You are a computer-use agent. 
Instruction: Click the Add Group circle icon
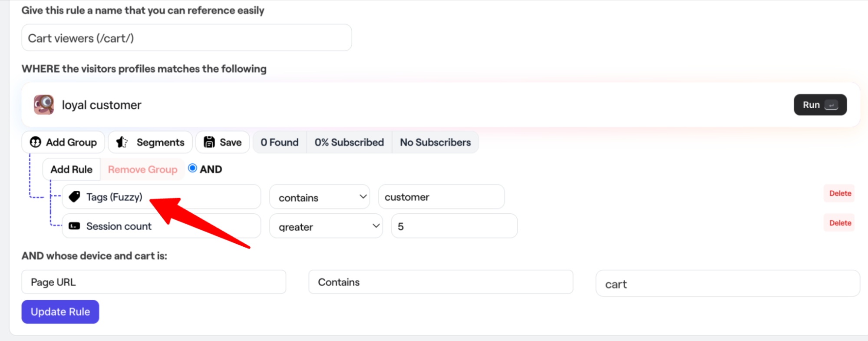36,142
